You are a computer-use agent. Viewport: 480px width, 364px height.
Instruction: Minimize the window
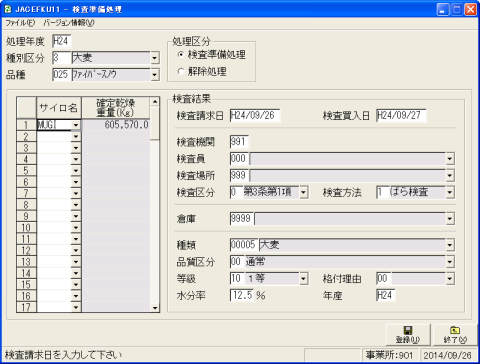pos(442,9)
